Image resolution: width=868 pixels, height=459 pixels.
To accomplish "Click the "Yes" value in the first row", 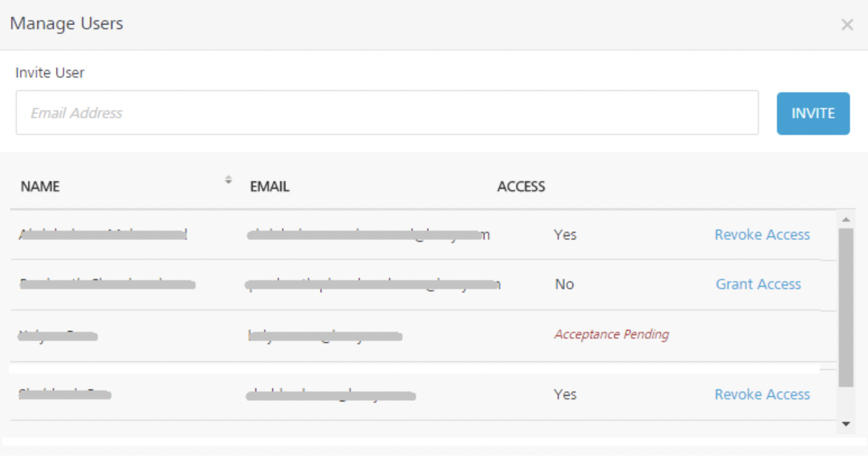I will [x=565, y=235].
